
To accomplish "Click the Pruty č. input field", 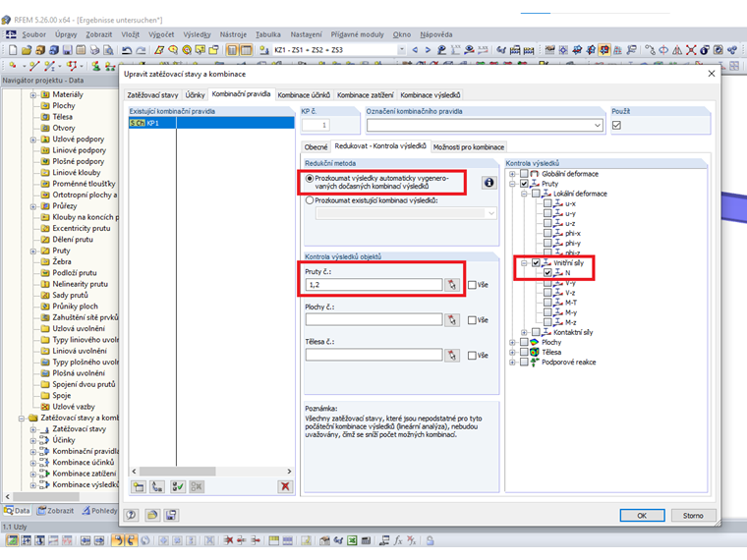I will (373, 285).
